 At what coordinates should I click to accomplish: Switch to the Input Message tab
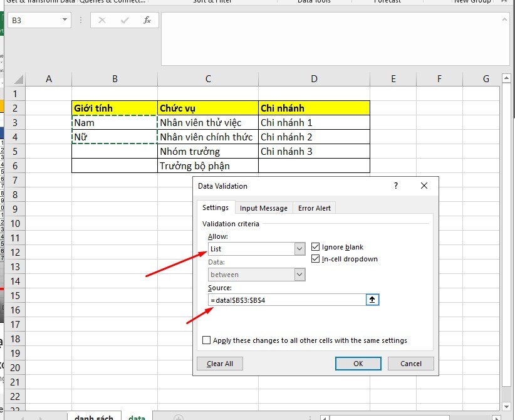click(263, 207)
